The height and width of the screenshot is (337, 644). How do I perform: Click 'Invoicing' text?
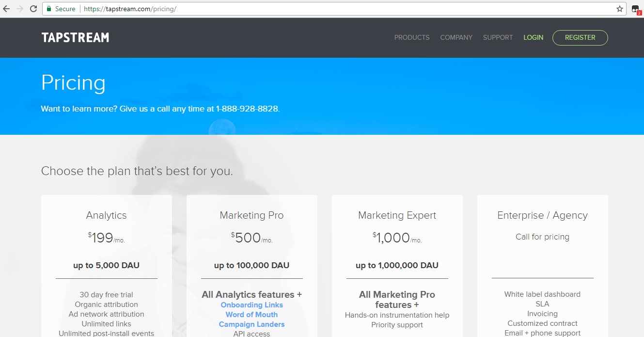point(542,314)
